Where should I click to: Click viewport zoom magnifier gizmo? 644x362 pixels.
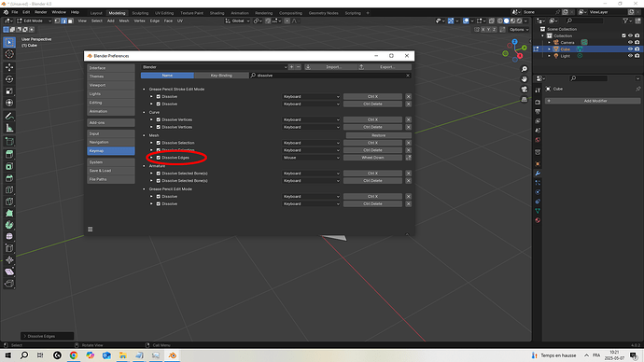(525, 69)
